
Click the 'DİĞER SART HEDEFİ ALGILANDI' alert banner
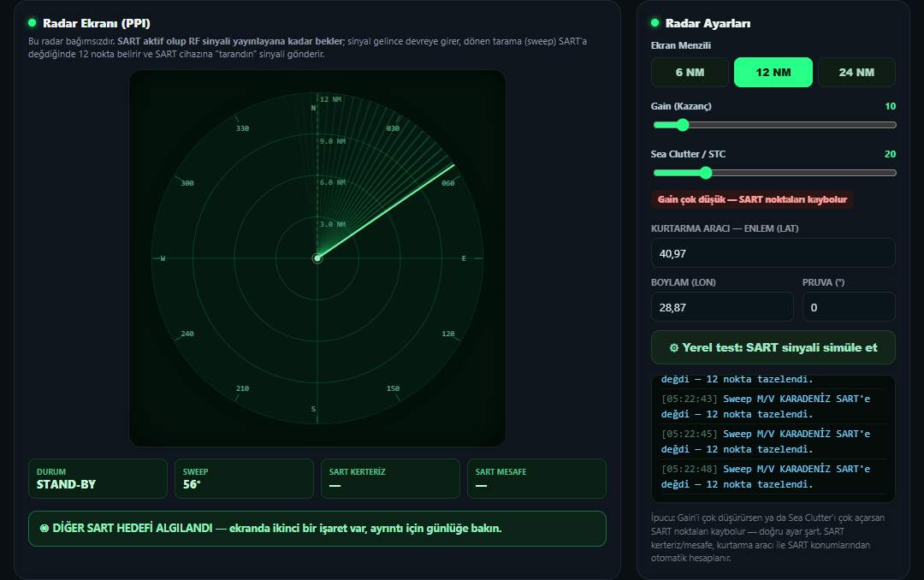click(317, 529)
